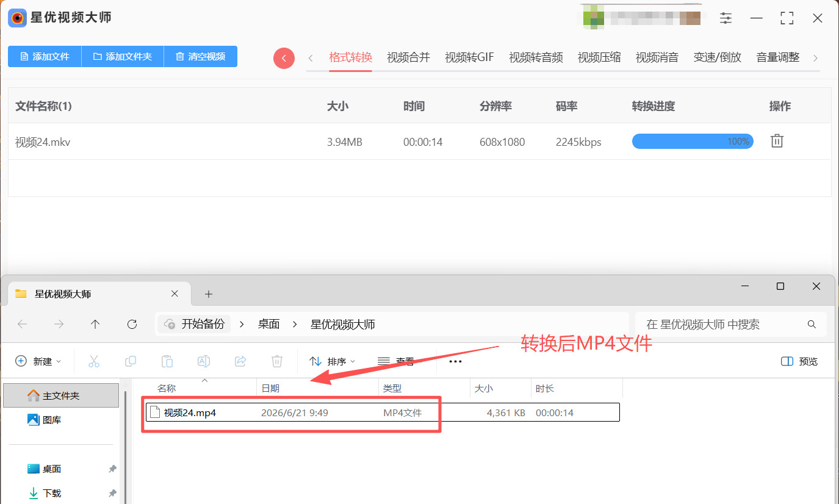Go up one folder level in Explorer
839x504 pixels.
coord(95,325)
